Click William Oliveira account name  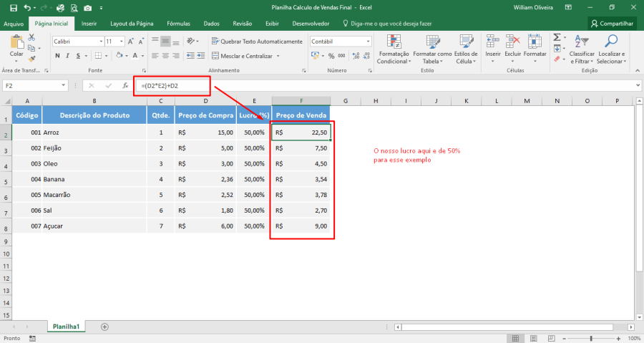[x=533, y=7]
